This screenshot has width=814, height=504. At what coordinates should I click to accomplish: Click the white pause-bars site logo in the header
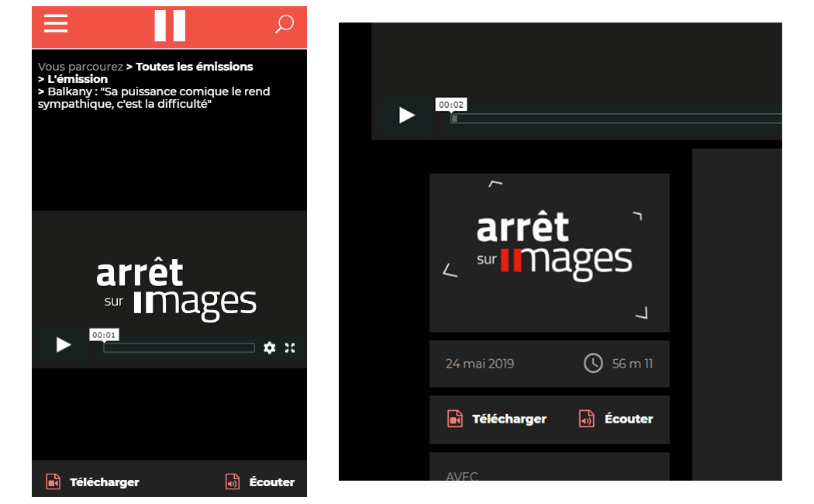coord(170,26)
